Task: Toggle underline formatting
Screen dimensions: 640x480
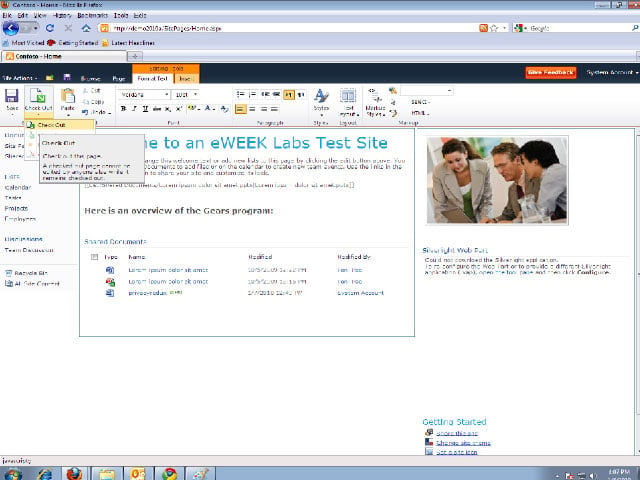Action: tap(145, 109)
